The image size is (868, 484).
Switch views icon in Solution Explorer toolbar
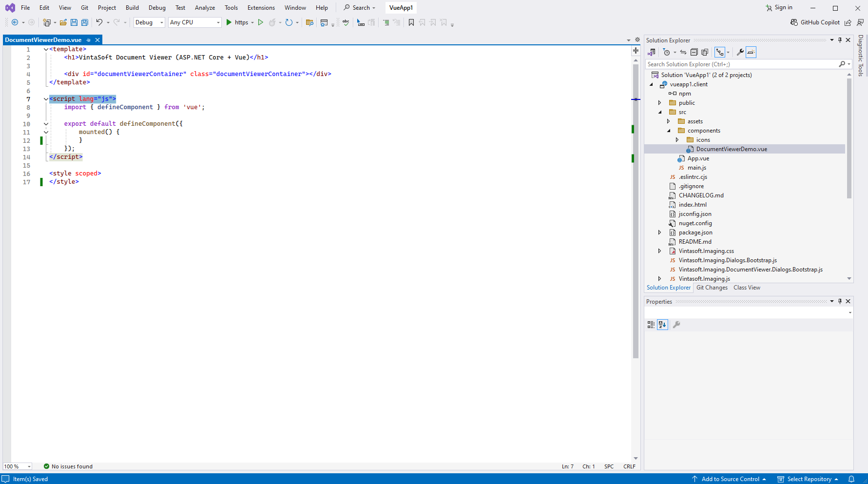pyautogui.click(x=651, y=52)
